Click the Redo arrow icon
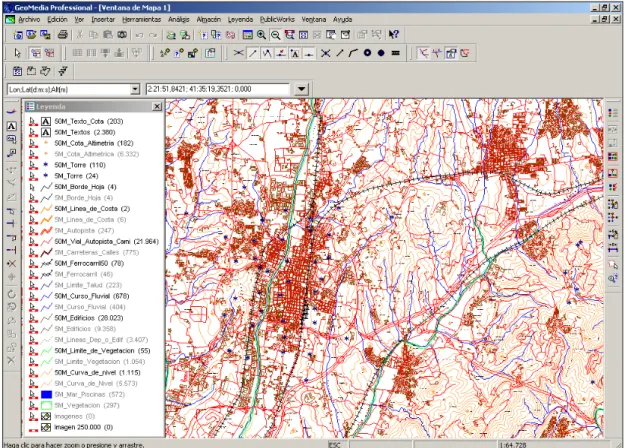This screenshot has height=448, width=628. coord(153,35)
